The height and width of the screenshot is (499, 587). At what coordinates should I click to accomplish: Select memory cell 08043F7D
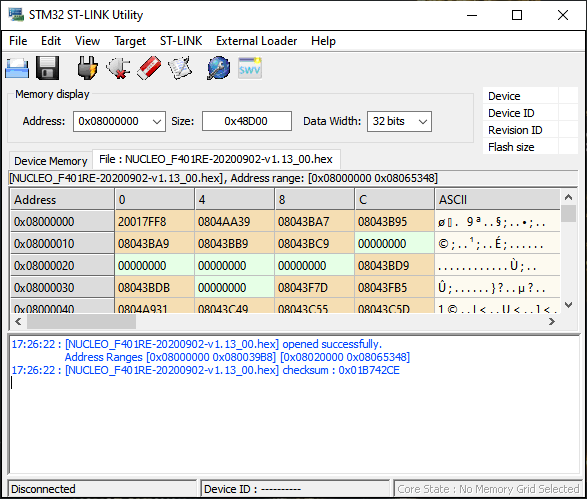click(314, 287)
